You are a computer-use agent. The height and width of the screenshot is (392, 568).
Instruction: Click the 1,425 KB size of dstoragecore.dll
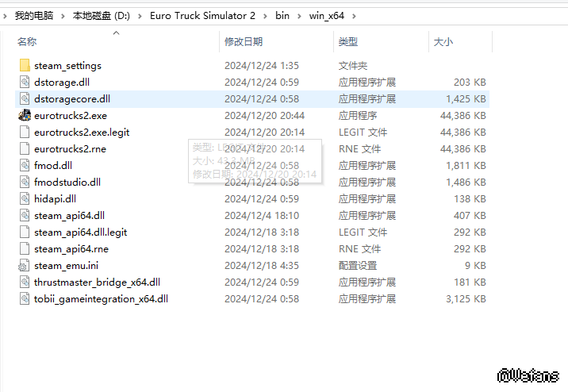[x=466, y=99]
